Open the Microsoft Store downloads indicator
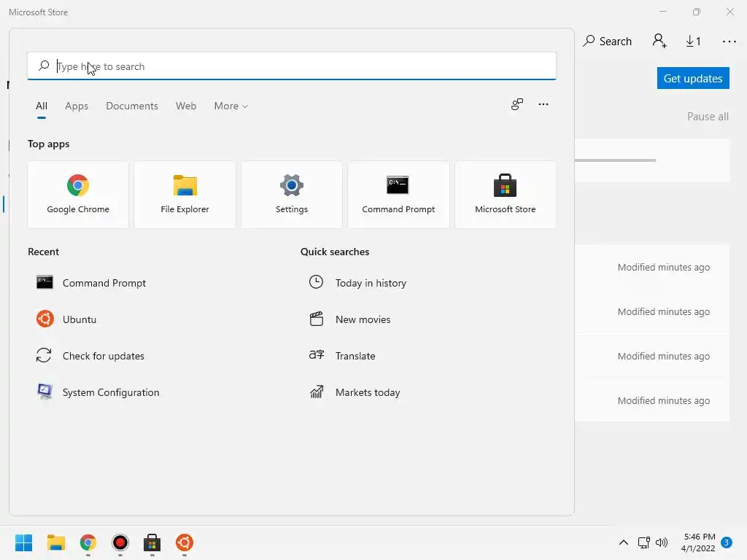 pyautogui.click(x=693, y=42)
